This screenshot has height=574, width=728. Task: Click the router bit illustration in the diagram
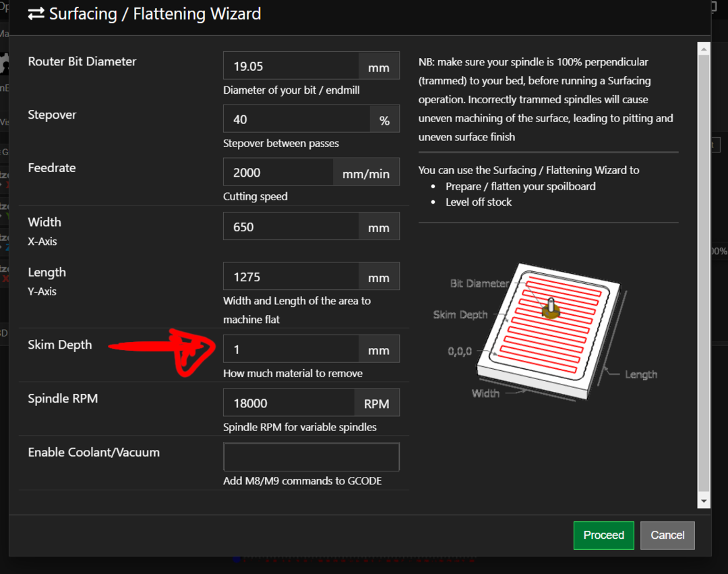pyautogui.click(x=551, y=308)
